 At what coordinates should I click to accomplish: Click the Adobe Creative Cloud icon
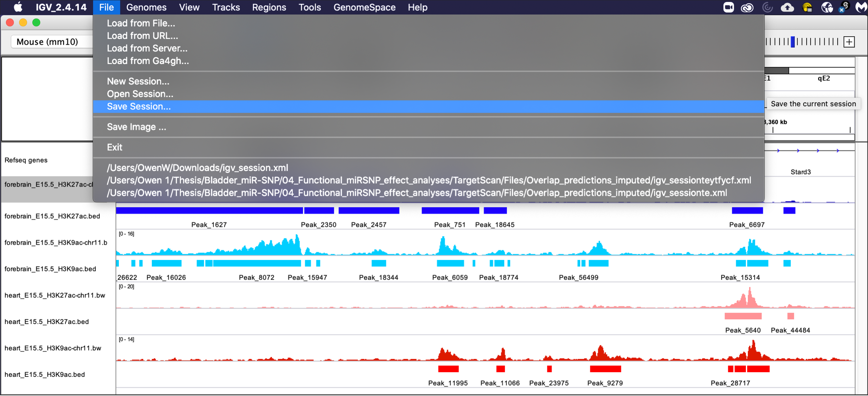tap(747, 7)
